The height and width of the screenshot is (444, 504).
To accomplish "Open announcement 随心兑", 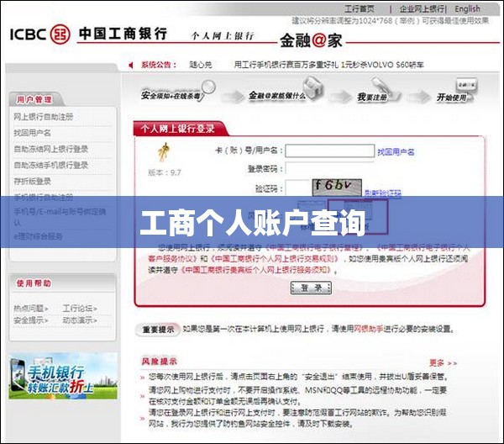I will point(201,65).
